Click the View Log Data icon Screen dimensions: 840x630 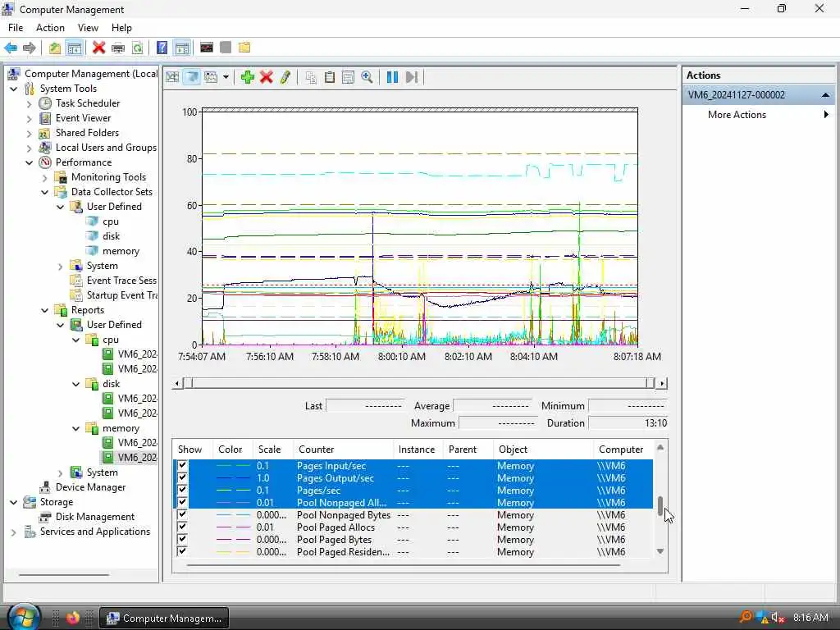[192, 77]
